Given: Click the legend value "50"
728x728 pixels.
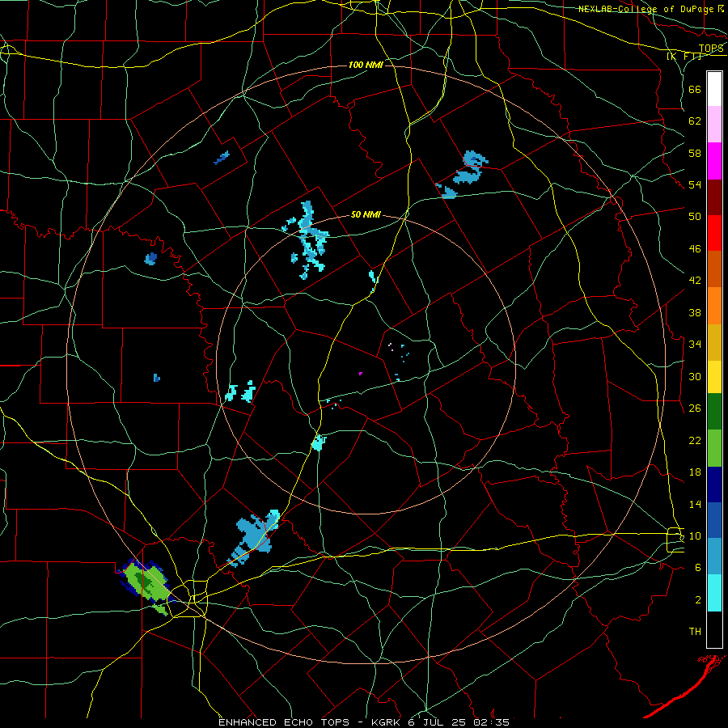Looking at the screenshot, I should [x=695, y=217].
